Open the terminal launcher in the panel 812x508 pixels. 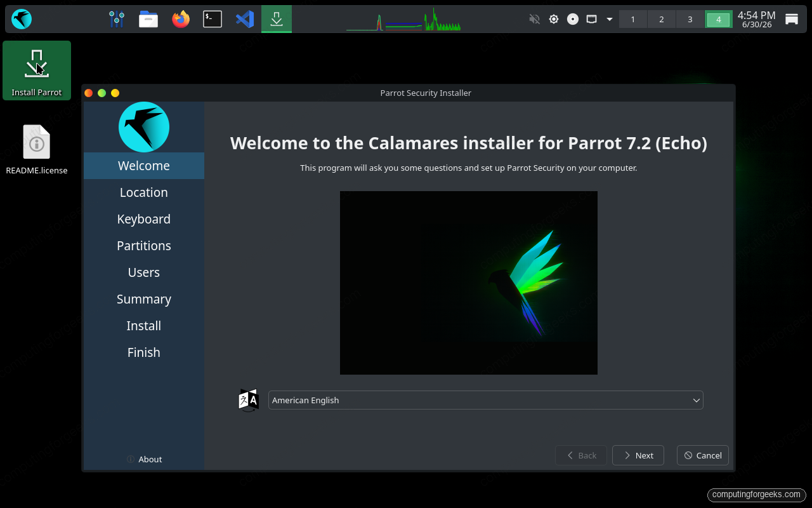click(x=213, y=19)
